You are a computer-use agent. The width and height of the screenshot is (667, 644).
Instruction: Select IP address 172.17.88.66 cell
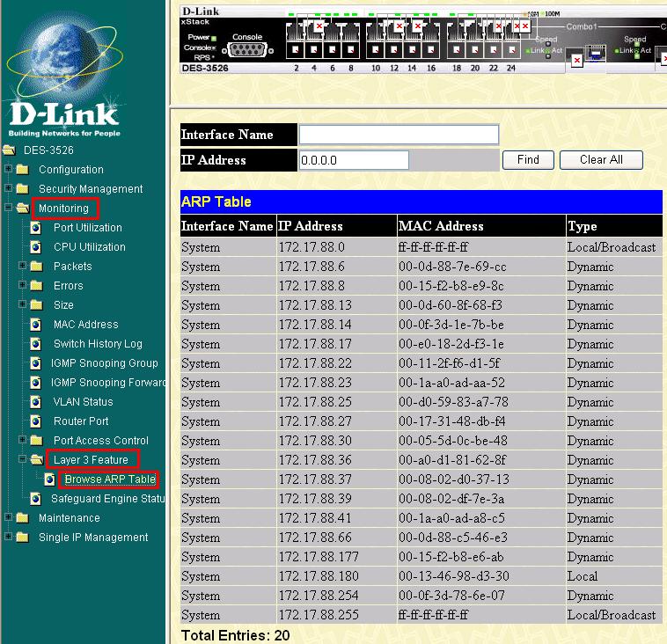click(336, 538)
